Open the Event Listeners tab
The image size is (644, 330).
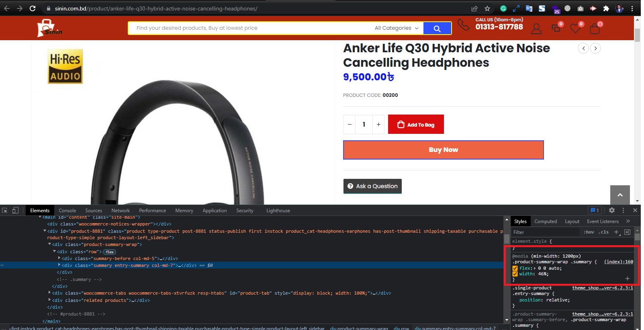click(603, 221)
